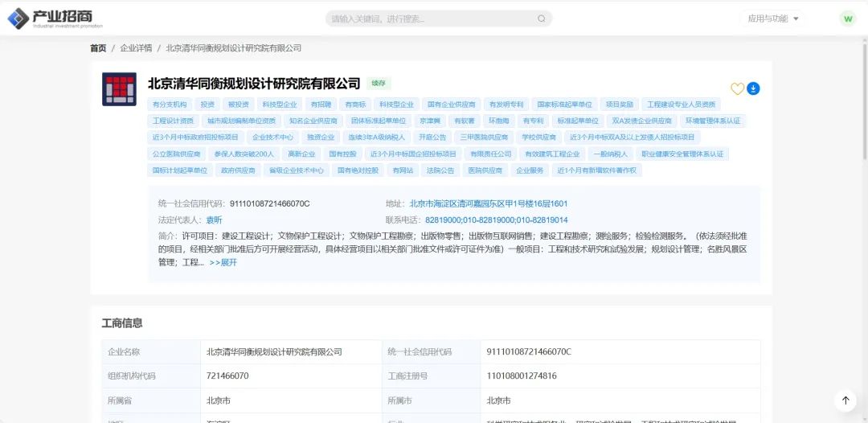This screenshot has height=423, width=868.
Task: Open the green W user avatar
Action: 847,18
